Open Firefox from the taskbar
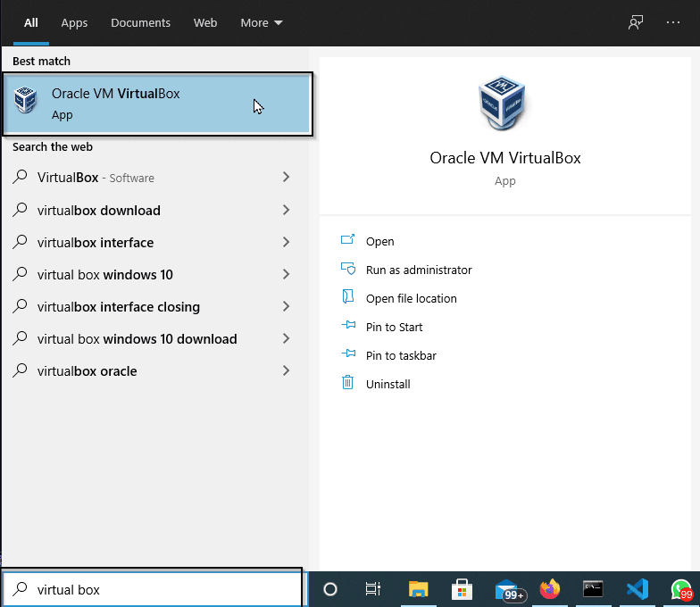The height and width of the screenshot is (607, 700). click(x=550, y=589)
